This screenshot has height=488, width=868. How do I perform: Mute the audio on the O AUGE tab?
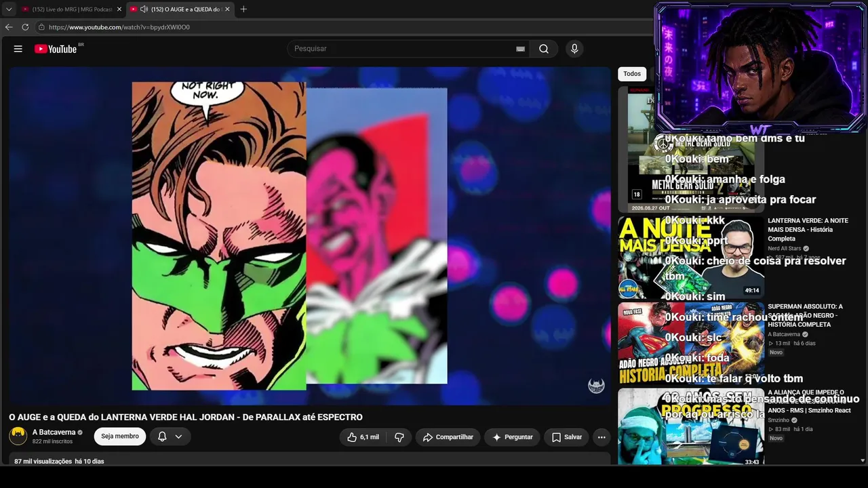144,9
